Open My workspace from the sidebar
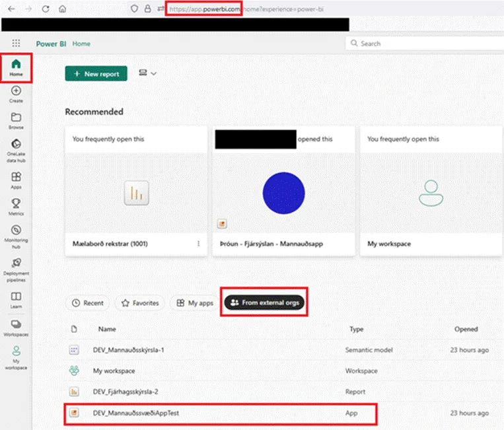504x430 pixels. 16,358
